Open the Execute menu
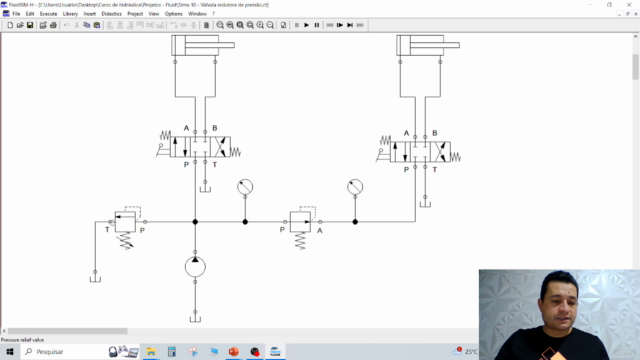The width and height of the screenshot is (640, 360). (48, 14)
